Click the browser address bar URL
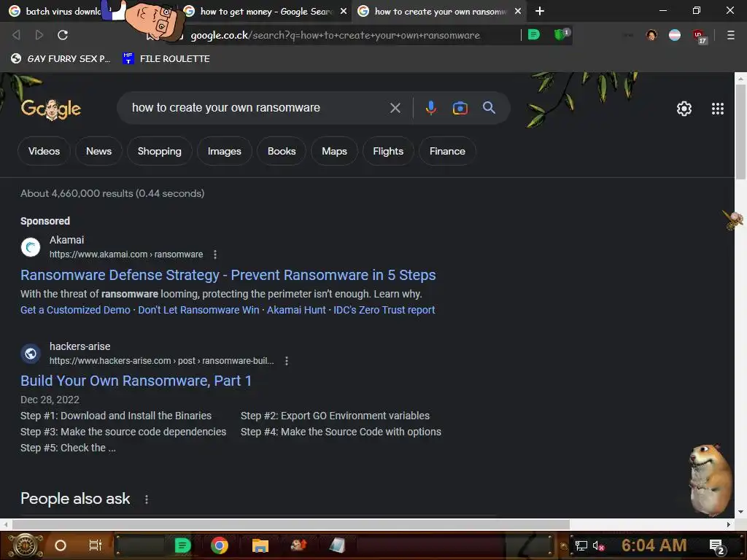 pos(335,35)
